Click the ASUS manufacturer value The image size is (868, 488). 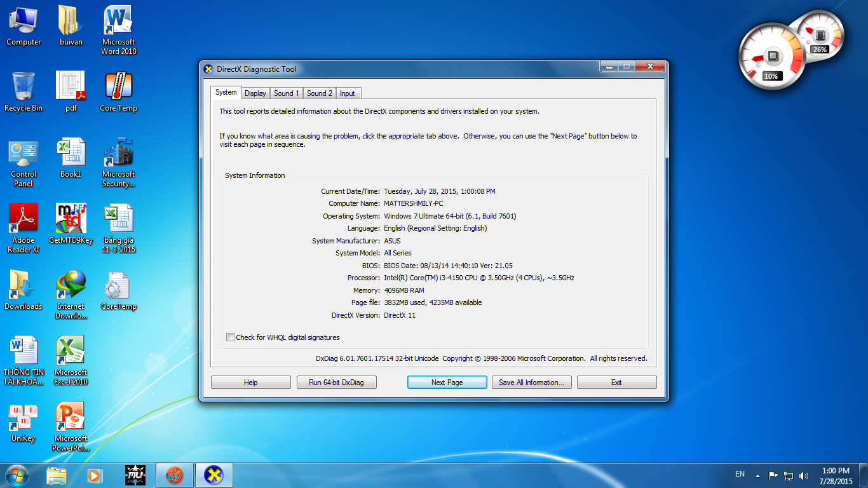click(392, 241)
